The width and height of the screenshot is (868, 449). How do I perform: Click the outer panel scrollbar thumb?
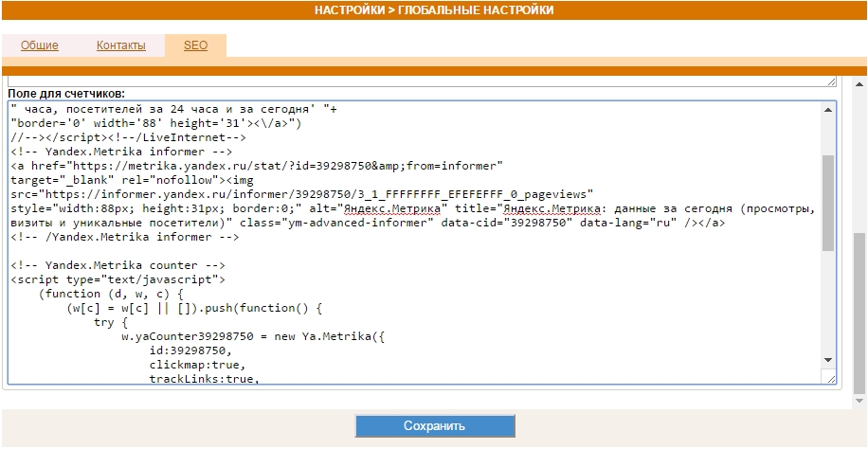(859, 312)
